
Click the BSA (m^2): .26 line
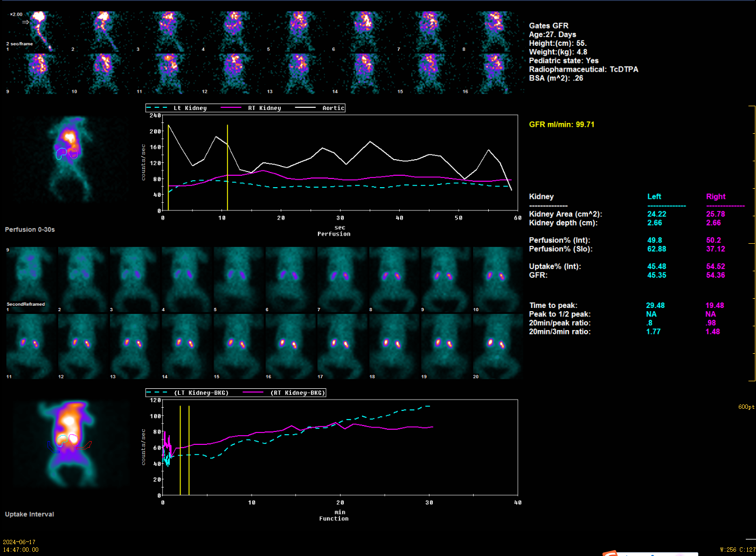click(556, 78)
